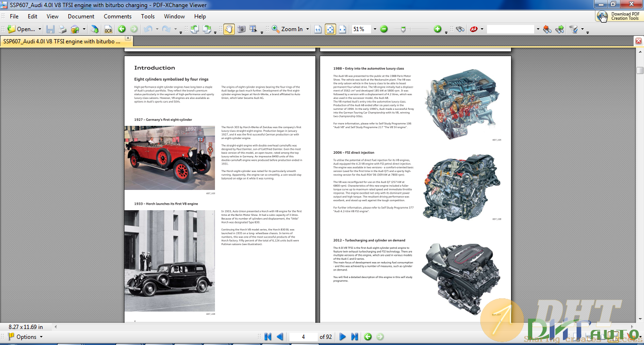Screen dimensions: 644x345
Task: Click the search text input box
Action: click(x=511, y=29)
